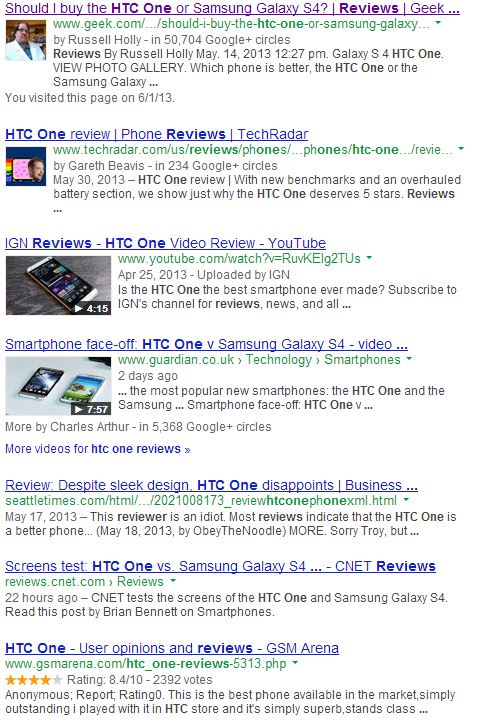Expand the geek.com URL dropdown arrow

(x=438, y=23)
